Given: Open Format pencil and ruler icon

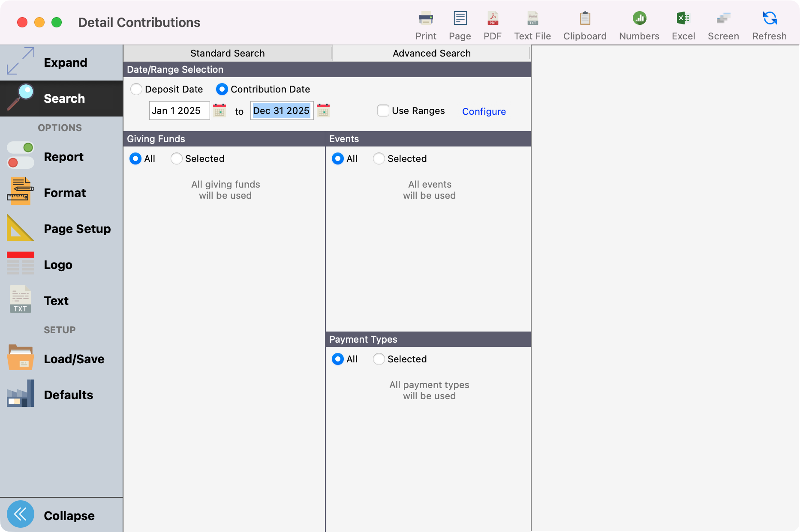Looking at the screenshot, I should pos(21,191).
